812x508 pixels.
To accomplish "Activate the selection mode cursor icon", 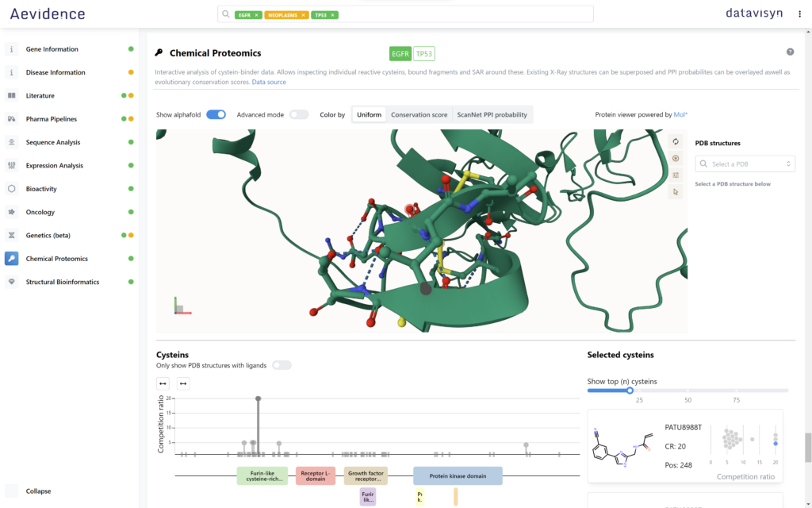I will click(x=676, y=191).
